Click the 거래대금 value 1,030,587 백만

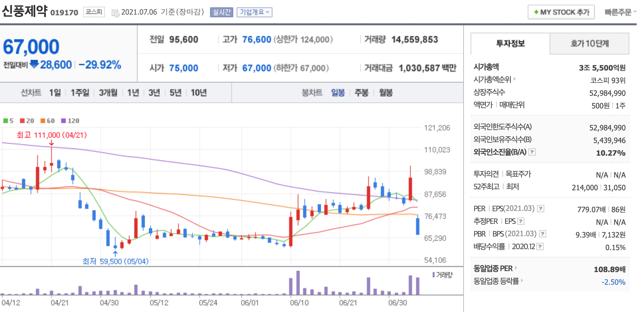[x=428, y=68]
